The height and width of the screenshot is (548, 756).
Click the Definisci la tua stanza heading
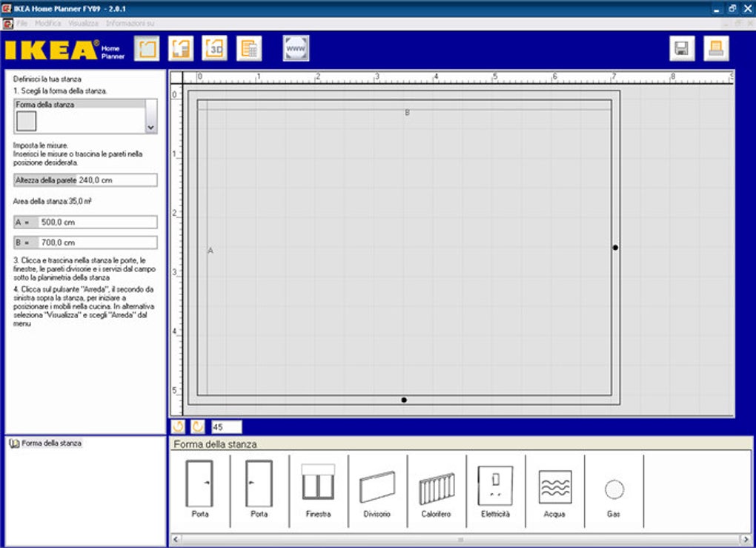(x=47, y=79)
